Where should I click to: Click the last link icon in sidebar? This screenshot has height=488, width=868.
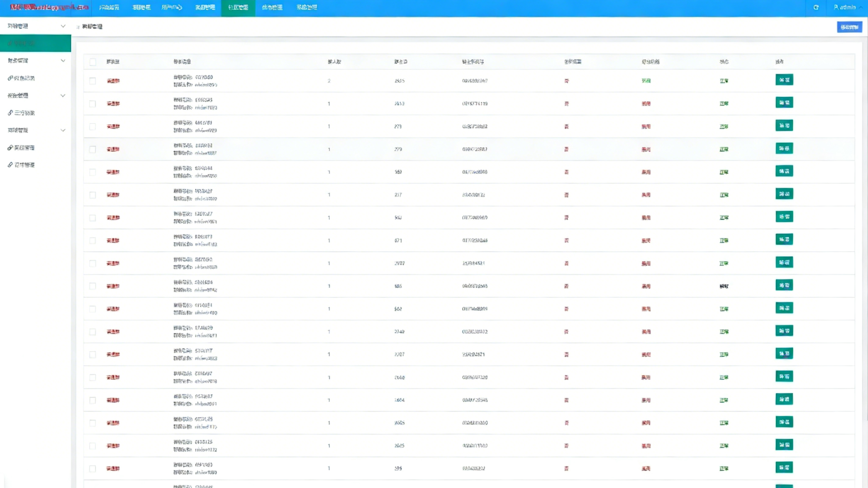[x=10, y=165]
